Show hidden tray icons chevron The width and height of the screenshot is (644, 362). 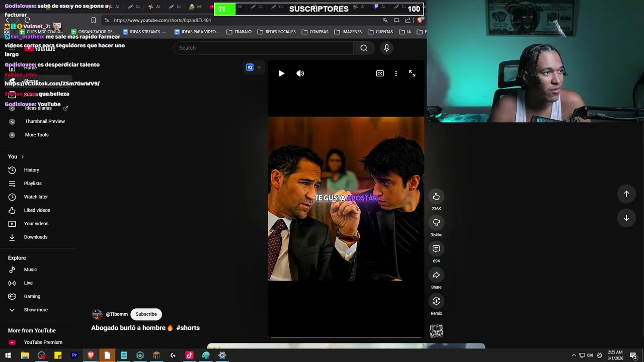(x=574, y=355)
